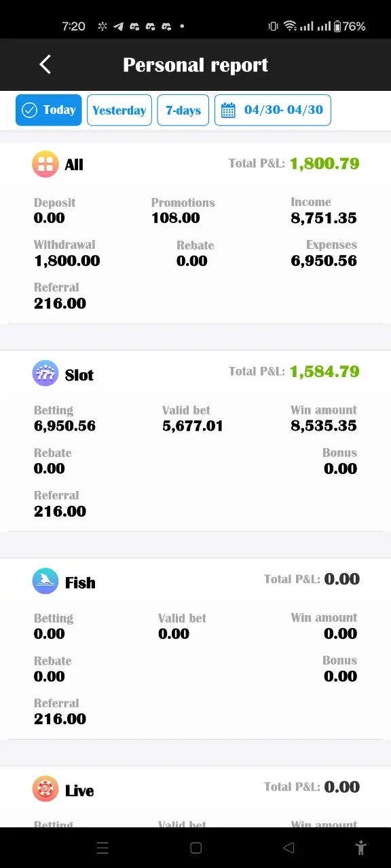Tap the Android home navigation icon

195,848
